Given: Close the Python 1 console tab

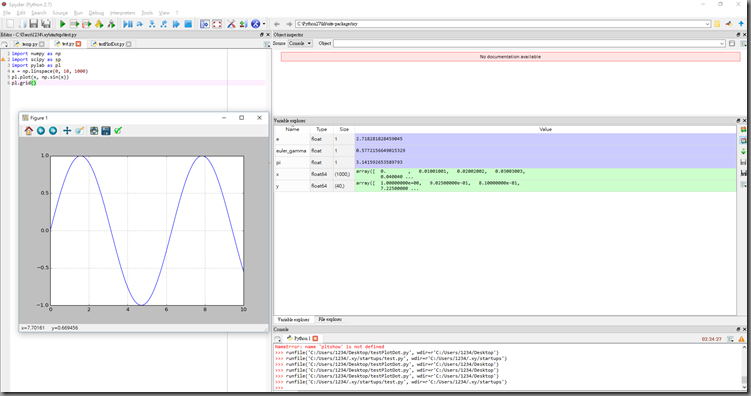Looking at the screenshot, I should click(316, 338).
